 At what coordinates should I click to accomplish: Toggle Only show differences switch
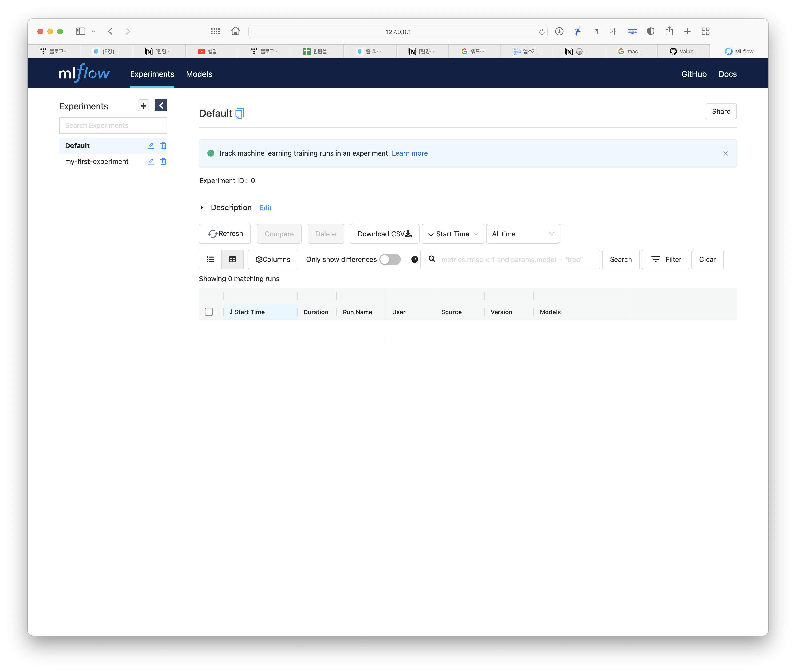tap(390, 259)
